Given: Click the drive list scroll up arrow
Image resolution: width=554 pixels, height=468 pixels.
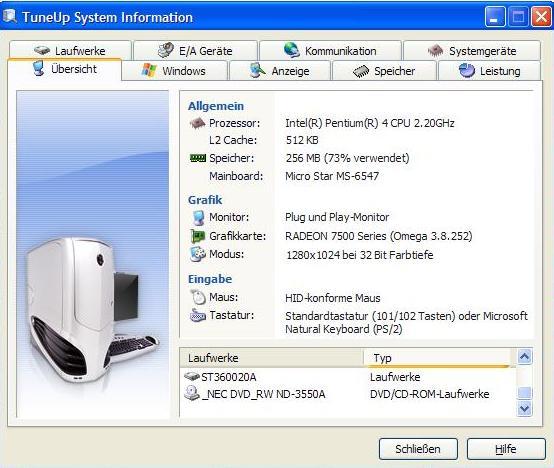Looking at the screenshot, I should pyautogui.click(x=524, y=356).
